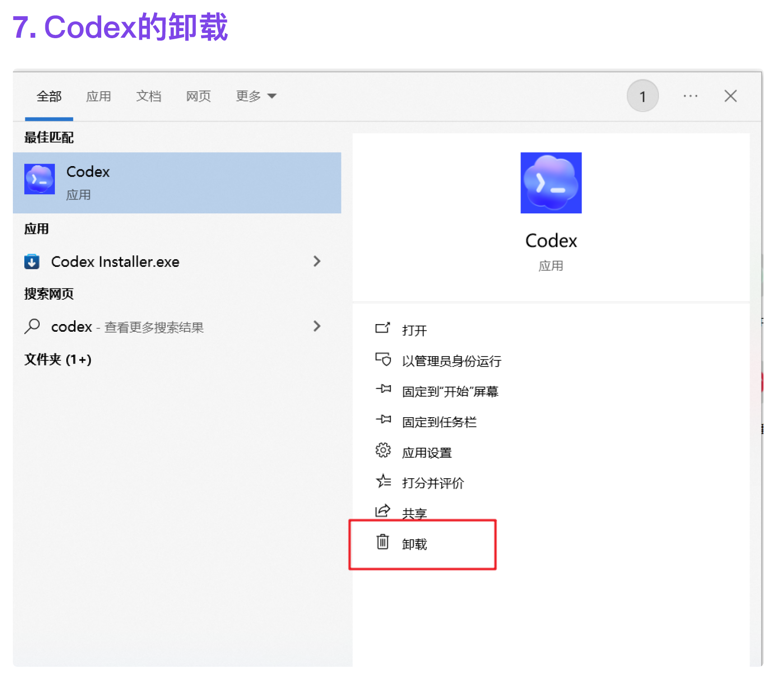Click the star icon beside 打分并评价
Viewport: 784px width, 673px height.
383,481
